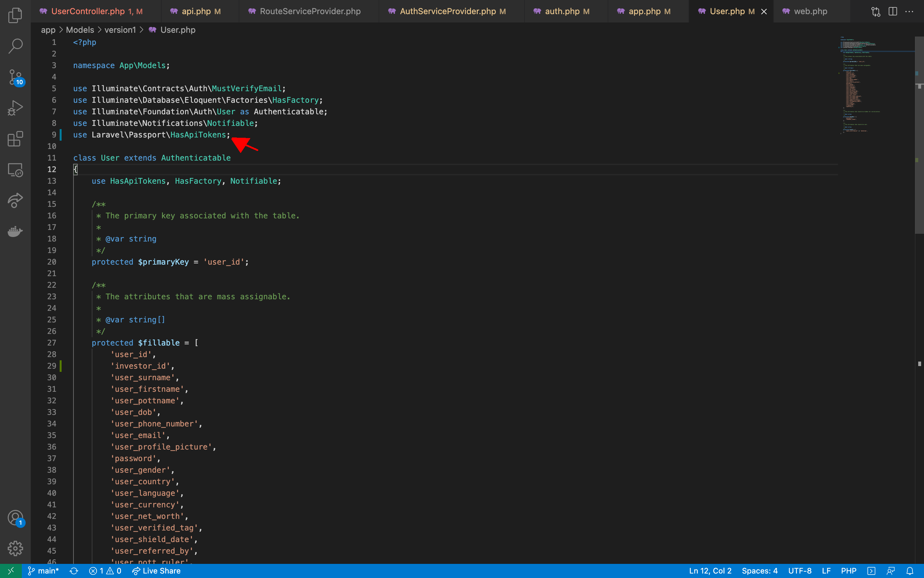Screen dimensions: 924x578
Task: Start Live Share from the status bar
Action: point(156,571)
